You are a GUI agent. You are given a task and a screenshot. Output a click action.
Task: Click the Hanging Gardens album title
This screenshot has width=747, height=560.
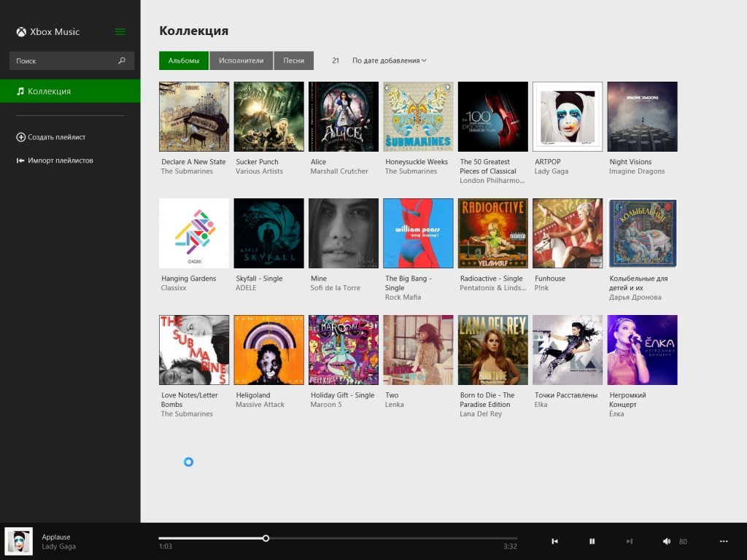click(x=189, y=279)
